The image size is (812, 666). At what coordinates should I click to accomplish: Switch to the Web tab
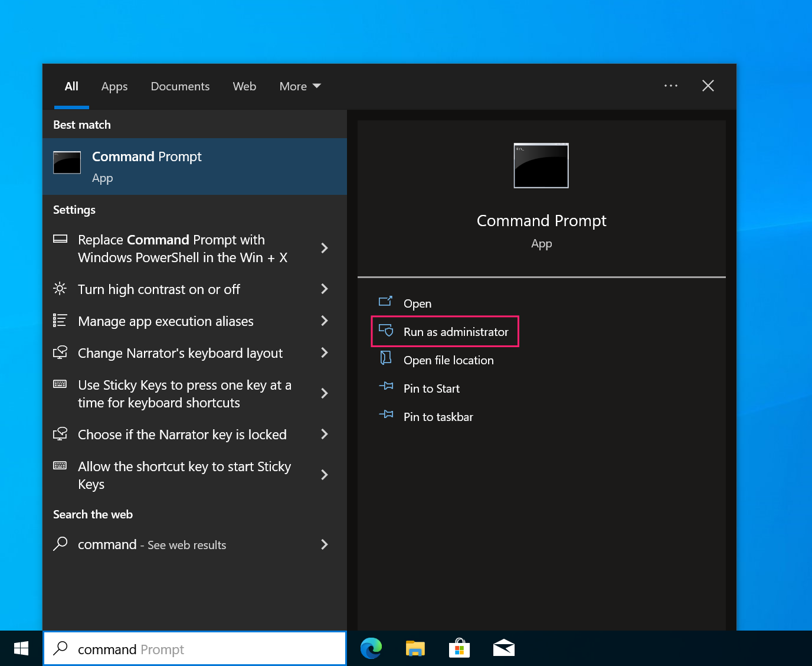point(244,86)
